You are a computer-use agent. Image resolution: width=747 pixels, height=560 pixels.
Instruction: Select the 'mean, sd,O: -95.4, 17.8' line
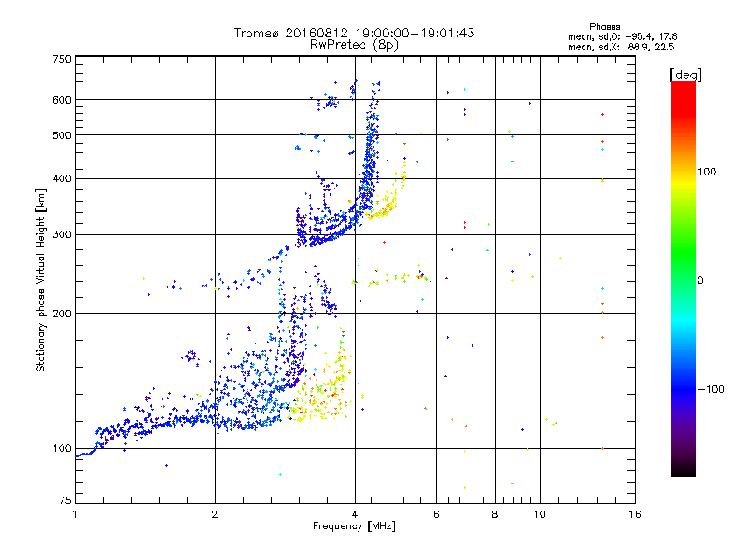point(622,36)
